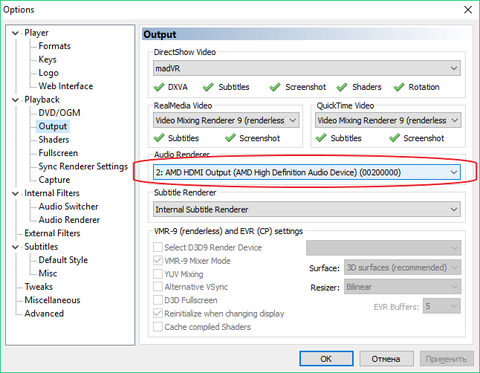
Task: Click the green DXVA checkmark icon
Action: click(x=159, y=87)
